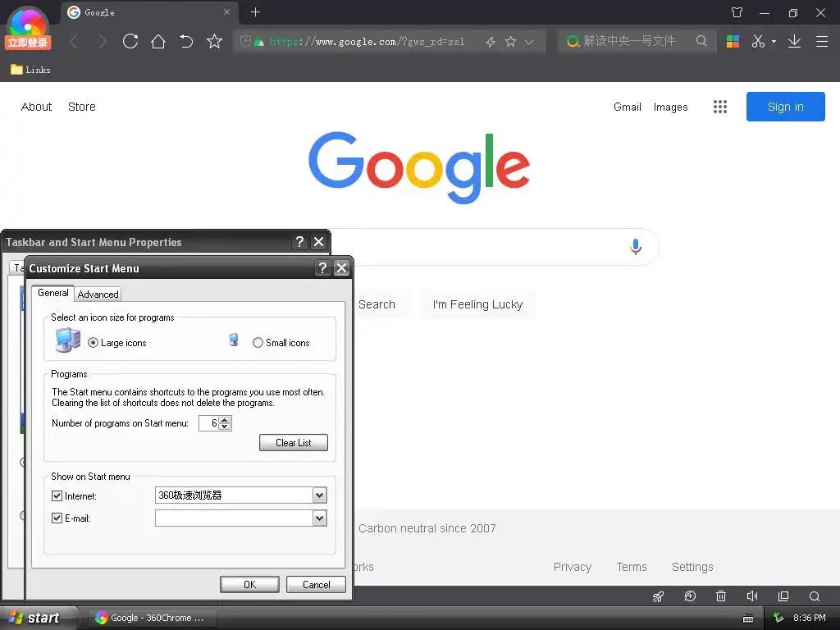Viewport: 840px width, 630px height.
Task: Uncheck the E-mail checkbox
Action: (57, 518)
